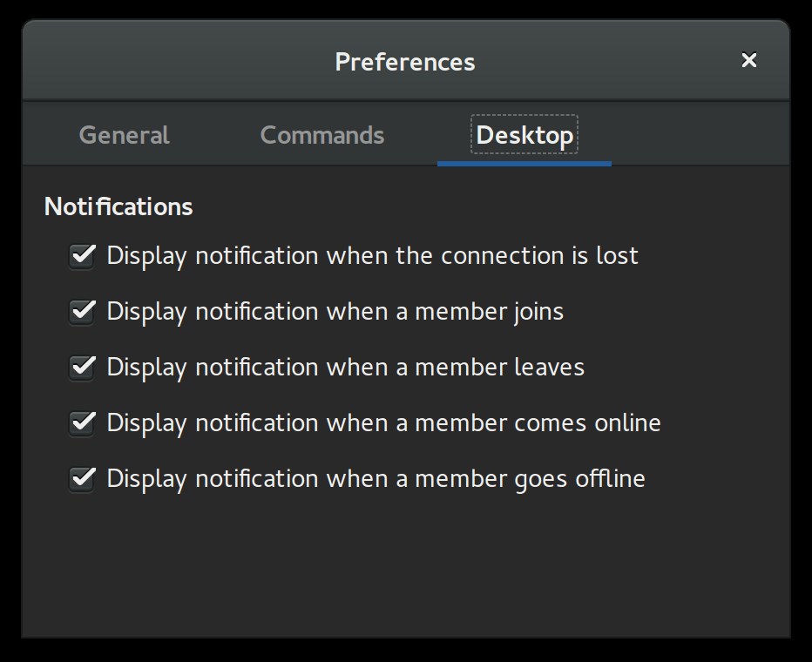Uncheck the member goes offline checkbox

click(82, 479)
